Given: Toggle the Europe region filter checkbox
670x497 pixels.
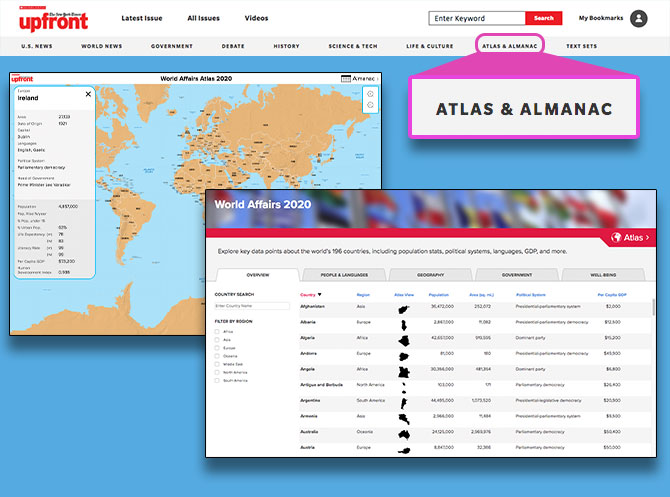Looking at the screenshot, I should pos(217,348).
